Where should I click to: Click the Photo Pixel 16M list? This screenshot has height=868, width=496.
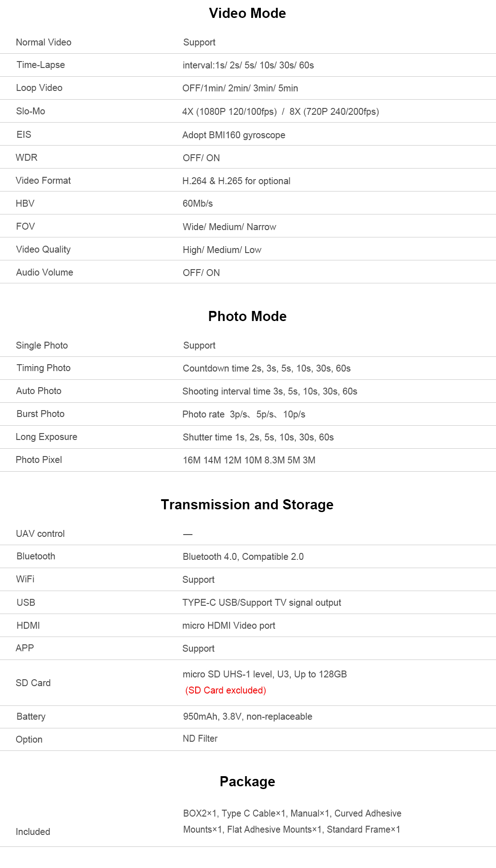click(x=249, y=460)
